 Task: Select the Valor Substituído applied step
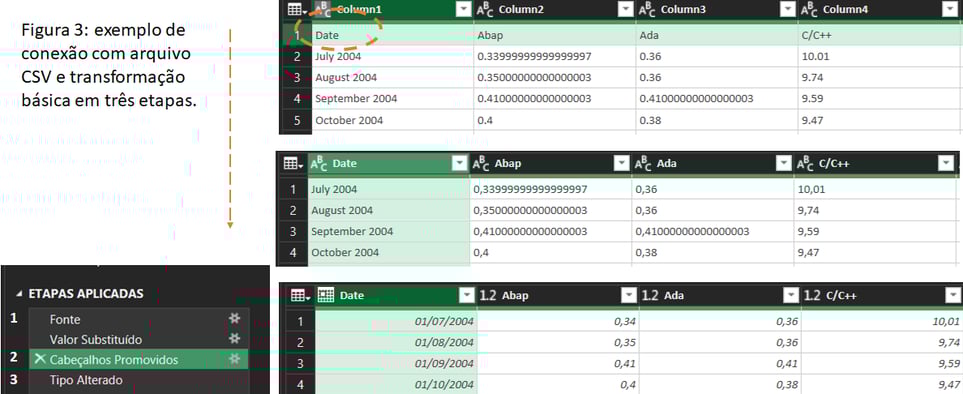[x=139, y=339]
